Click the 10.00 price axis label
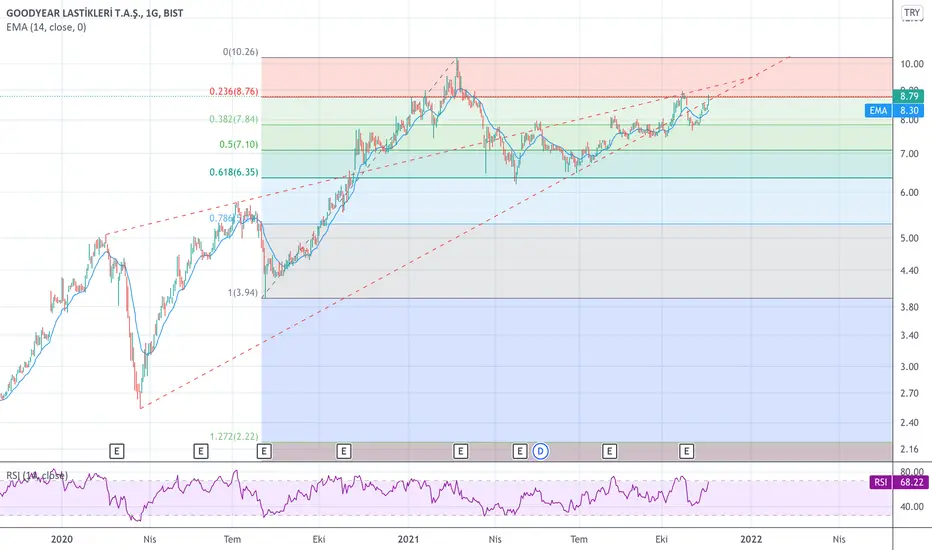Screen dimensions: 932x550 [x=912, y=64]
